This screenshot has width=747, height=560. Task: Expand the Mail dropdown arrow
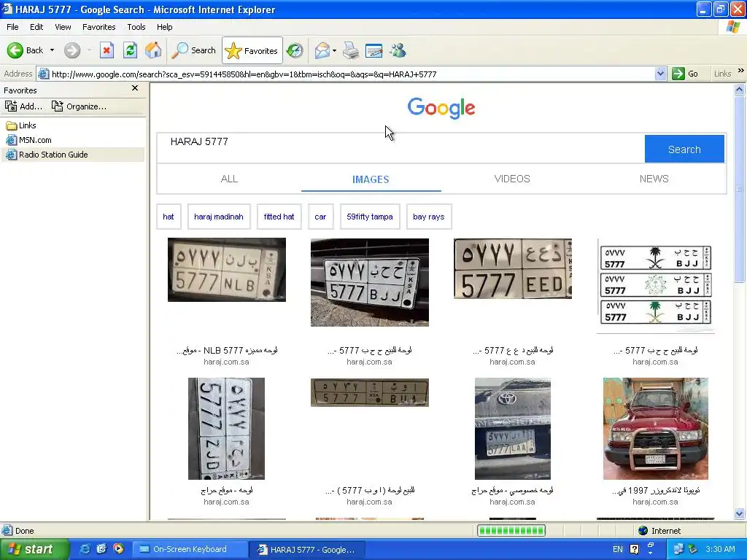click(334, 50)
